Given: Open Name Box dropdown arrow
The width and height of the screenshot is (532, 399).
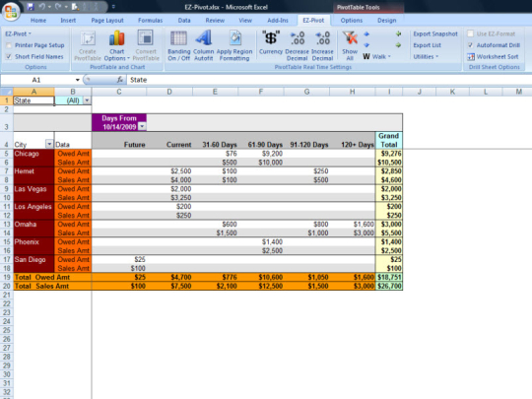Looking at the screenshot, I should click(x=78, y=80).
